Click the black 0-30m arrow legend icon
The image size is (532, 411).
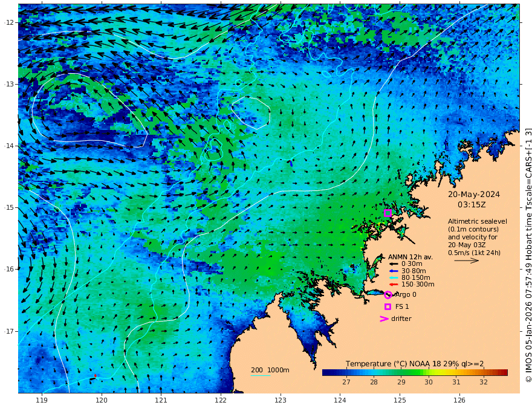(394, 264)
